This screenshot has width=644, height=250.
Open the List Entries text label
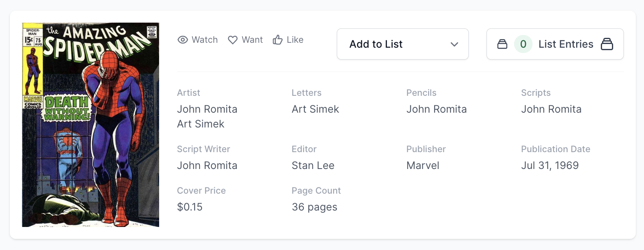(x=566, y=44)
